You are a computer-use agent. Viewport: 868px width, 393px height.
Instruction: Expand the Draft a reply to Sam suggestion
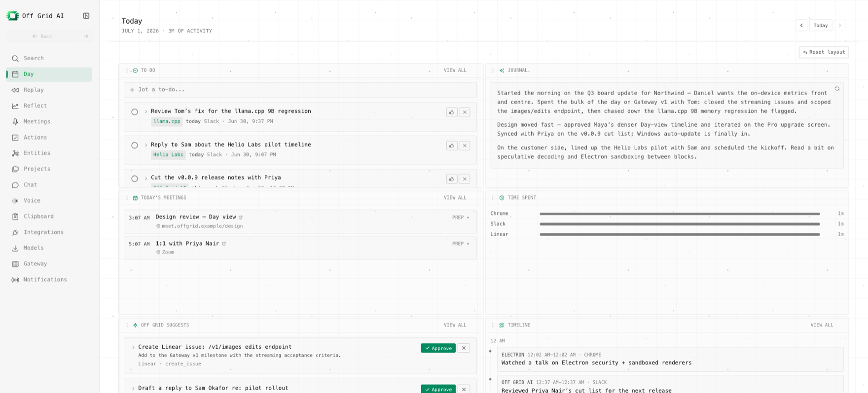pyautogui.click(x=133, y=389)
